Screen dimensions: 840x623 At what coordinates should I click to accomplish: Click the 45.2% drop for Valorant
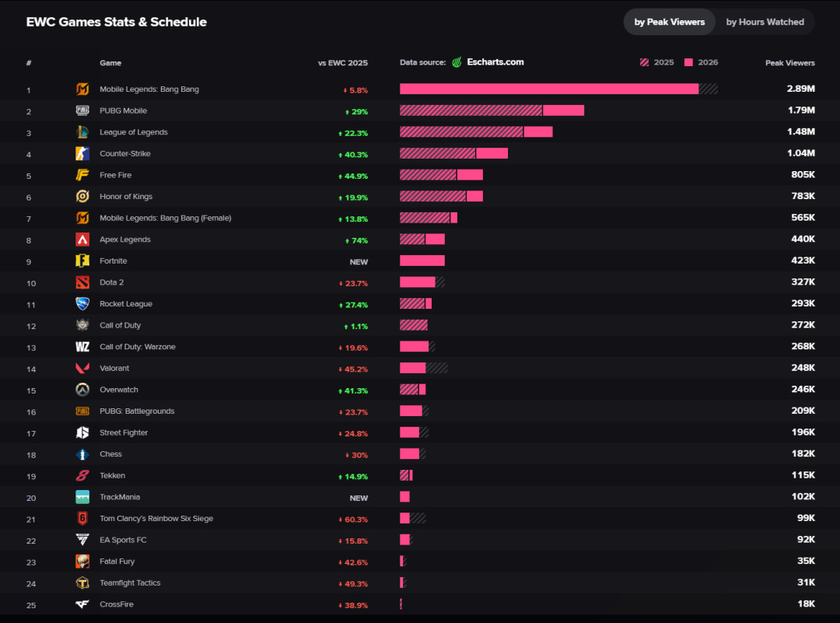point(353,369)
